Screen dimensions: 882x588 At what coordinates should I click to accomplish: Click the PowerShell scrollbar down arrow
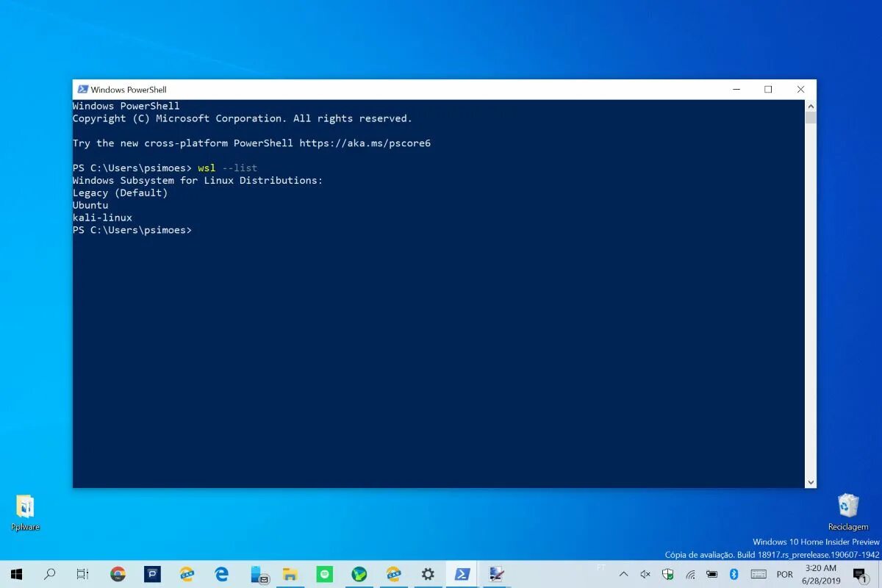(811, 482)
